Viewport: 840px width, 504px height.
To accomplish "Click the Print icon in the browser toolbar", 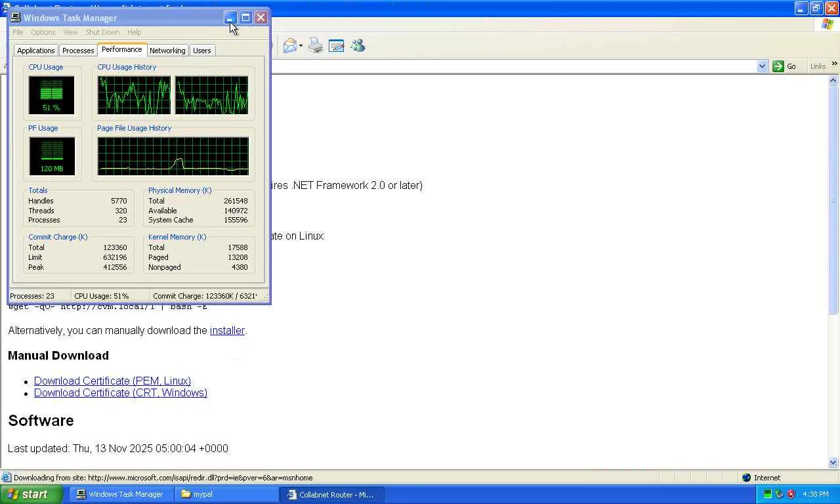I will tap(316, 45).
